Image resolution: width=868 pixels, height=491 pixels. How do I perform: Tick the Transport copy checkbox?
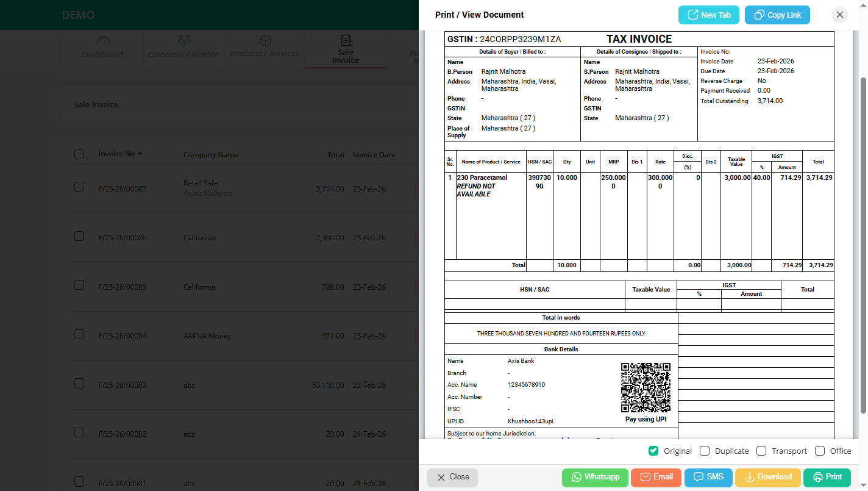pos(761,451)
